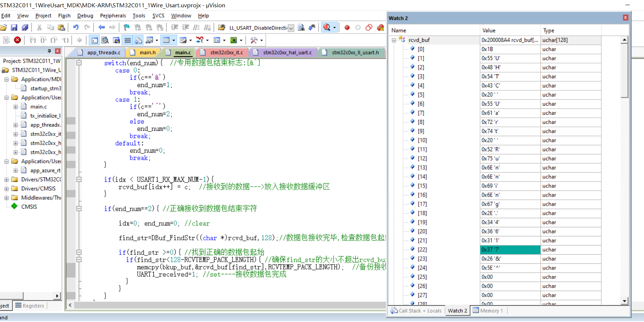Click the Value column header
This screenshot has height=322, width=644.
click(510, 31)
